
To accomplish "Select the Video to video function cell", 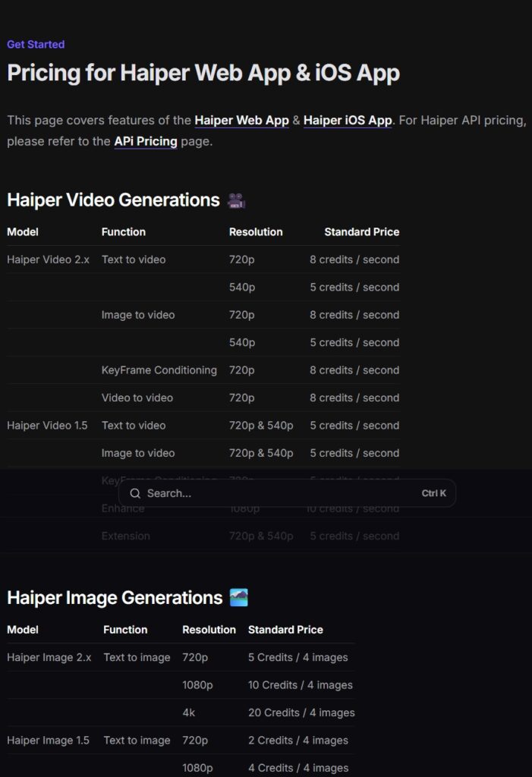I will [137, 398].
